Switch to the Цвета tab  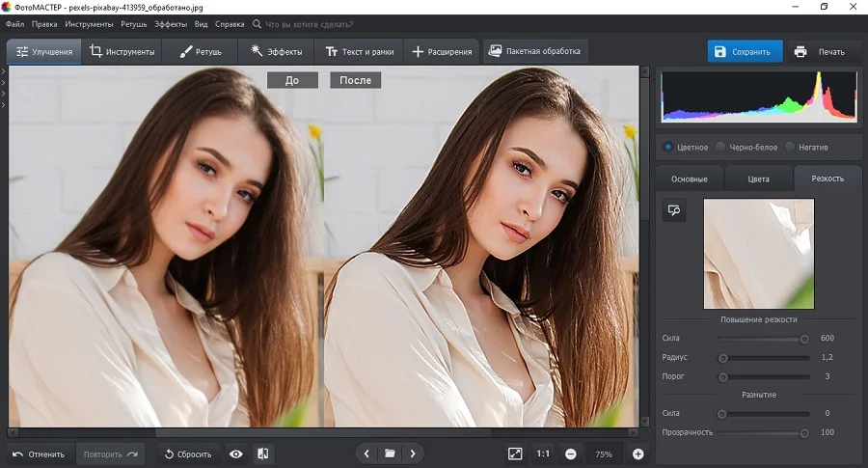click(x=759, y=179)
